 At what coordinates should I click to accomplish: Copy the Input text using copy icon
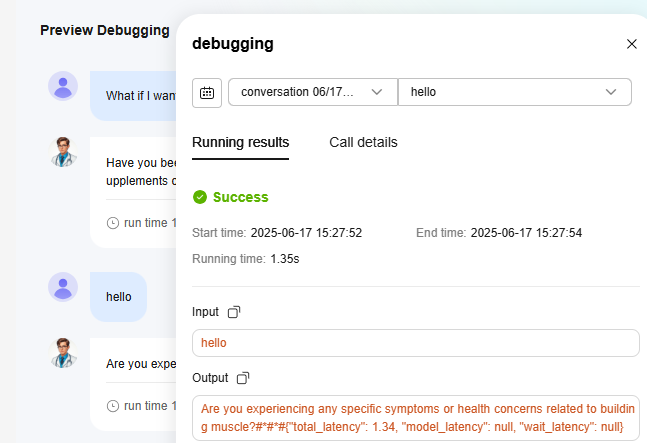(234, 312)
